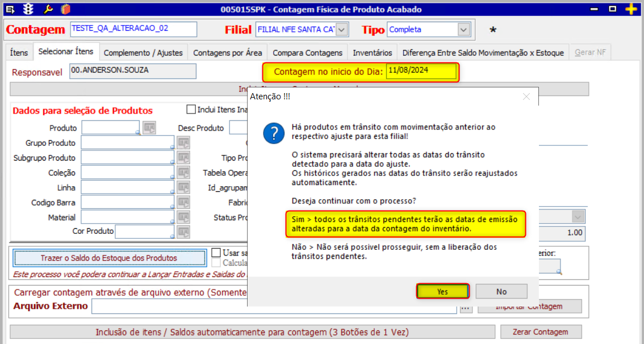Open the Gerar NF tab
Image resolution: width=644 pixels, height=344 pixels.
click(590, 53)
